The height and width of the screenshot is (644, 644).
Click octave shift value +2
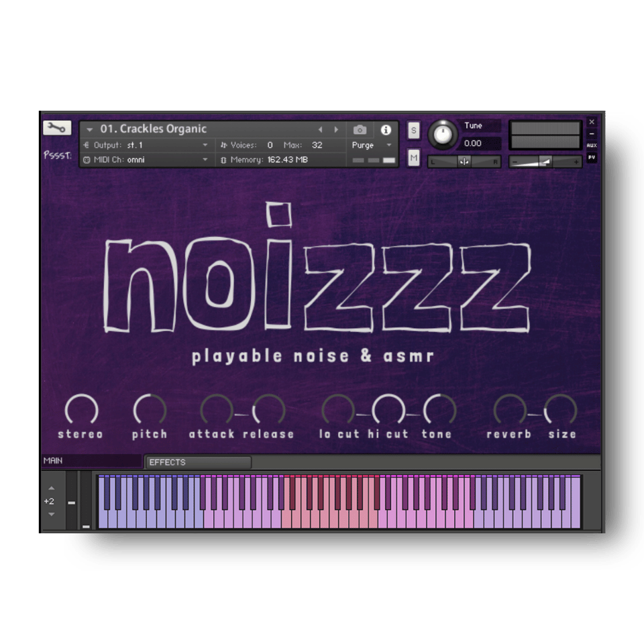coord(49,501)
